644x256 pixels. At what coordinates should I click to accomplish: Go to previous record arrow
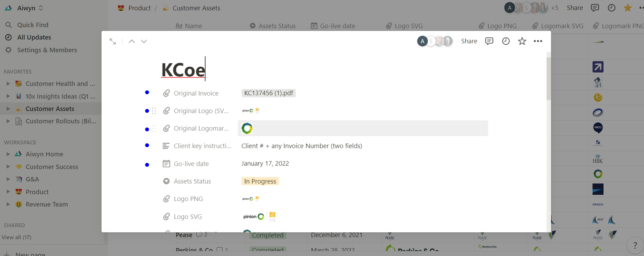pos(132,41)
